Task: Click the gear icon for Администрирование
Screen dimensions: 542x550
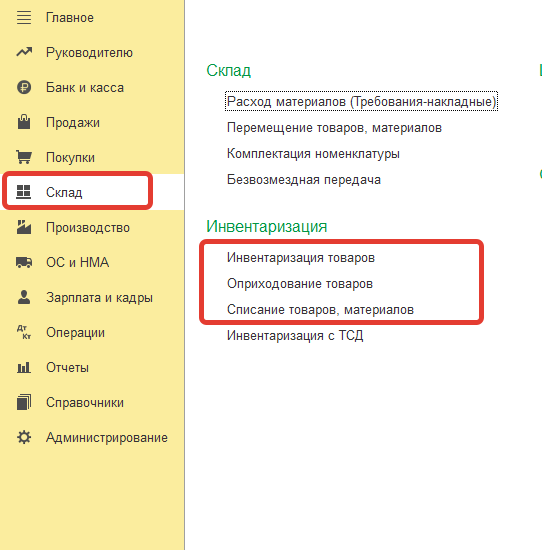Action: 24,437
